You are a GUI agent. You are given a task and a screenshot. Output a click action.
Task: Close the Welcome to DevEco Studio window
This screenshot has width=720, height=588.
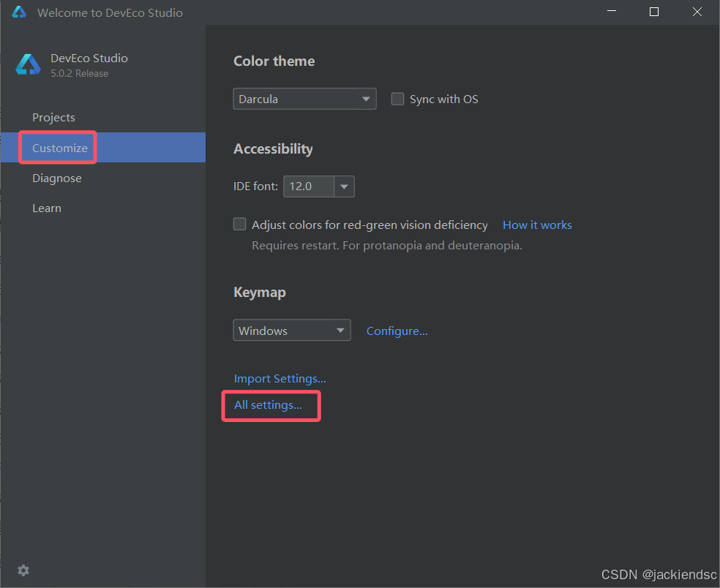[697, 12]
